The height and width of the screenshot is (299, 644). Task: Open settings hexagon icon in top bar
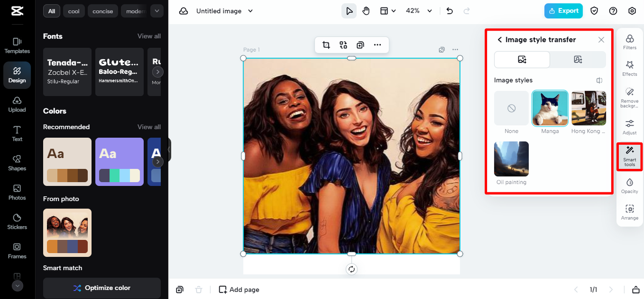[x=632, y=11]
